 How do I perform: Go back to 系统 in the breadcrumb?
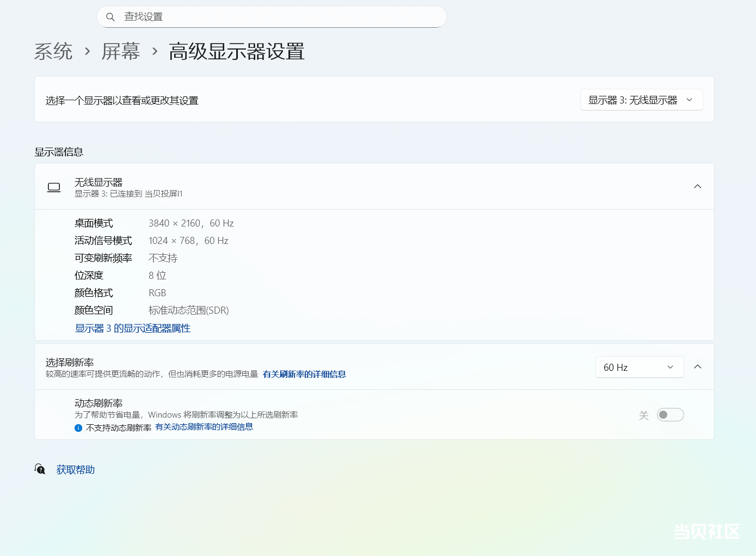tap(53, 52)
